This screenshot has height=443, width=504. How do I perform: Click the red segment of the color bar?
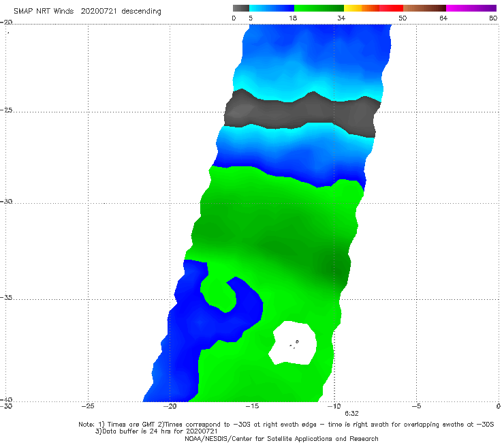(391, 8)
